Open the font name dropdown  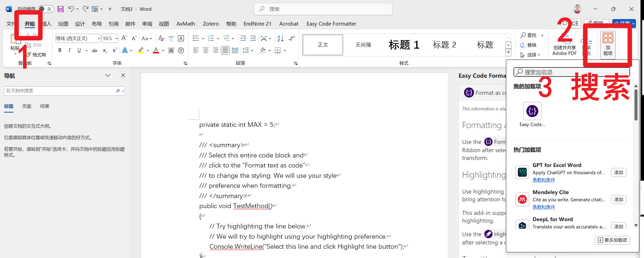point(99,38)
